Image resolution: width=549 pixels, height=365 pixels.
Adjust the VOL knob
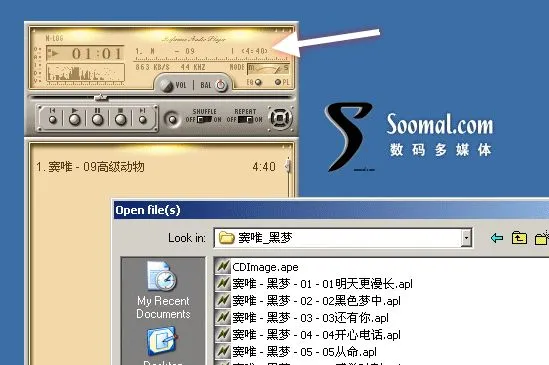tap(166, 85)
